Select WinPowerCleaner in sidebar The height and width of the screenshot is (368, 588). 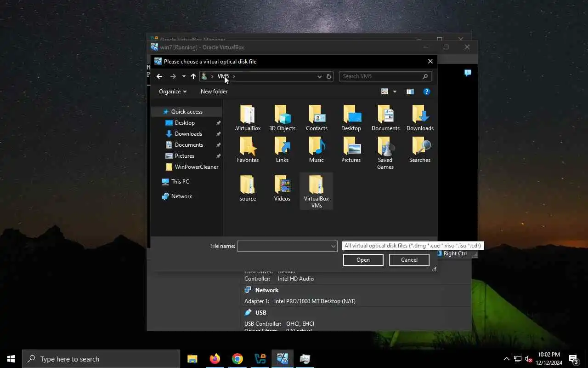click(196, 167)
